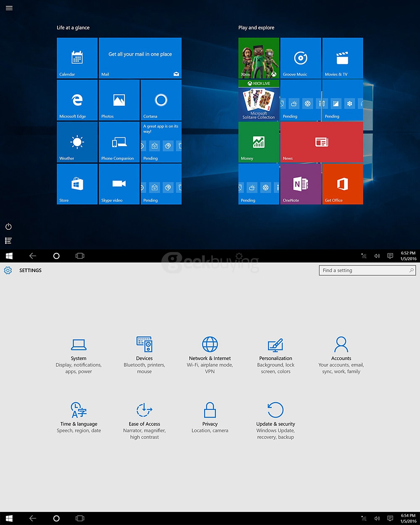
Task: Open Task View in lower taskbar
Action: click(80, 518)
